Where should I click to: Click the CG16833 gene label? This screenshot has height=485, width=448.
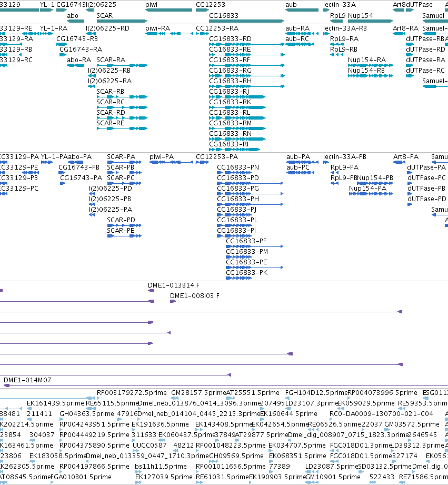point(224,15)
